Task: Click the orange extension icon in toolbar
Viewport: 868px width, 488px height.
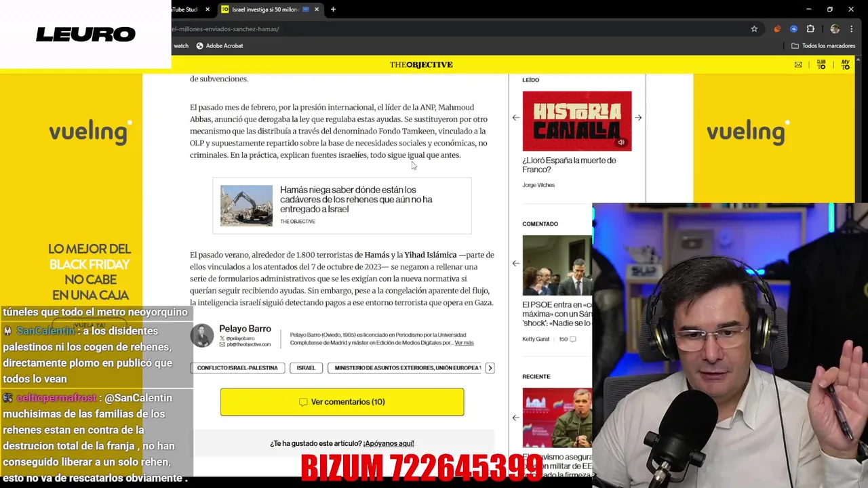Action: pyautogui.click(x=777, y=29)
